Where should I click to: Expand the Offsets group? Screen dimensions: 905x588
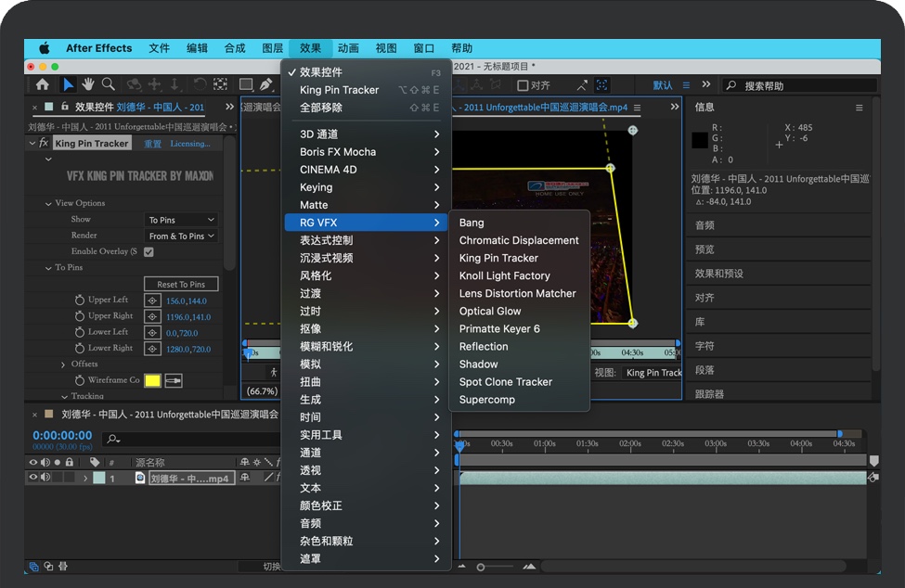[63, 364]
